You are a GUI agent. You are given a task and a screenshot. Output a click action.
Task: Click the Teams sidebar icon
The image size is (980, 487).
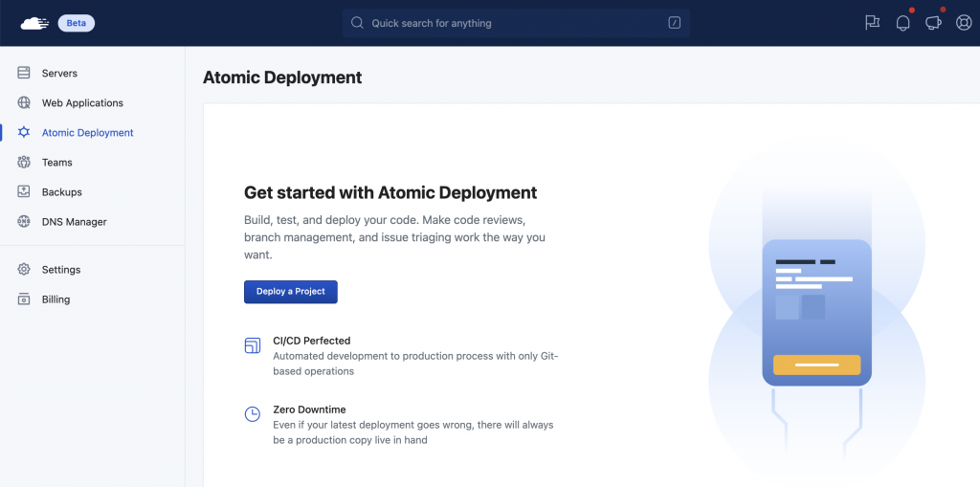[x=24, y=162]
